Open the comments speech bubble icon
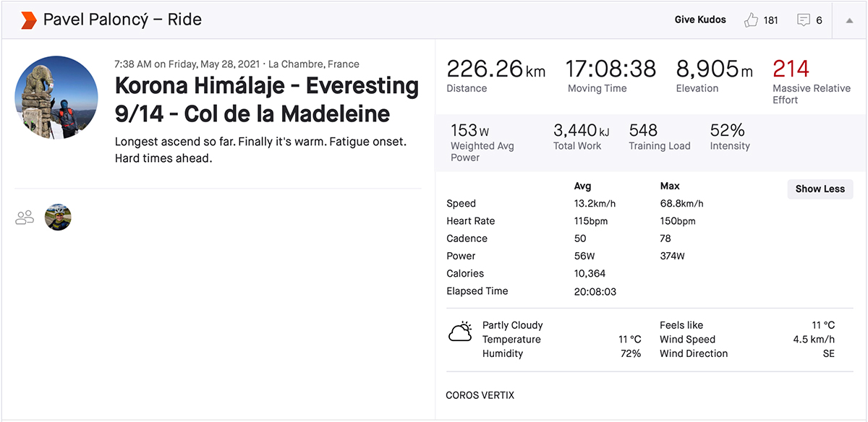The height and width of the screenshot is (422, 868). [x=804, y=20]
